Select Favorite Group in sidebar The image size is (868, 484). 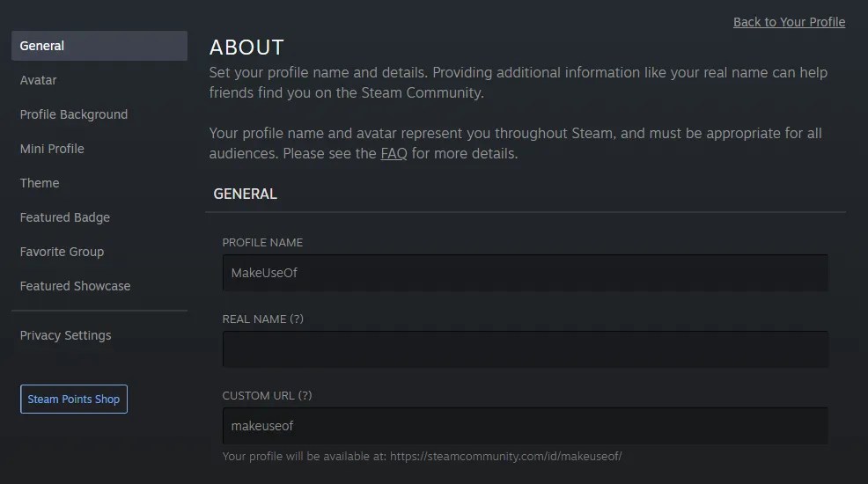point(62,252)
